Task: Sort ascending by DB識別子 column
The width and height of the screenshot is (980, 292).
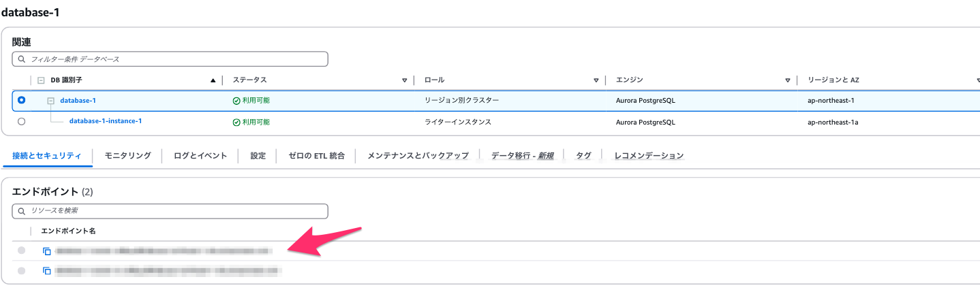Action: click(x=213, y=80)
